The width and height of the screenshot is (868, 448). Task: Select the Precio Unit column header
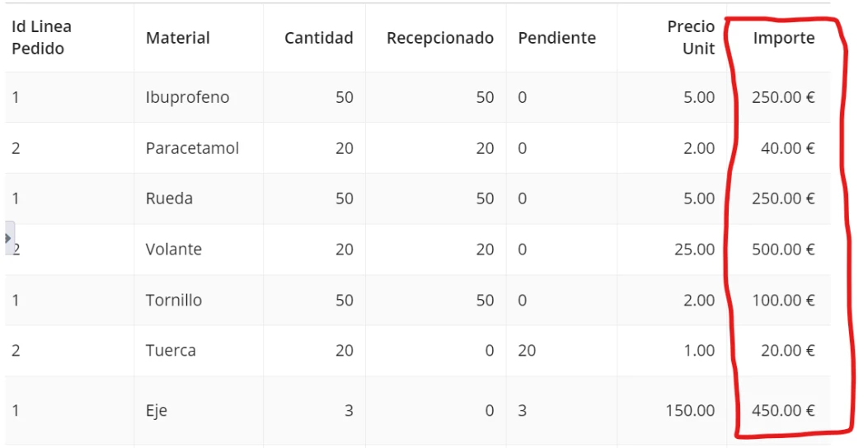(691, 38)
